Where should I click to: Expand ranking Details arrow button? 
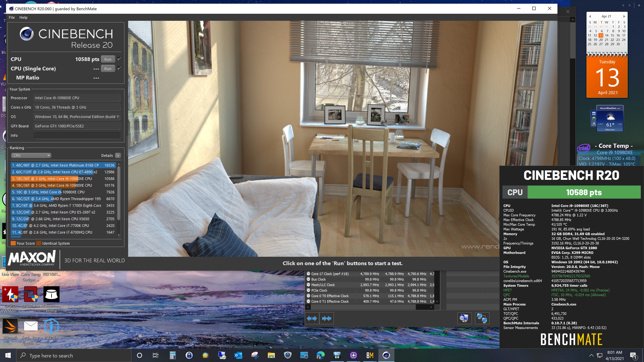pos(118,155)
